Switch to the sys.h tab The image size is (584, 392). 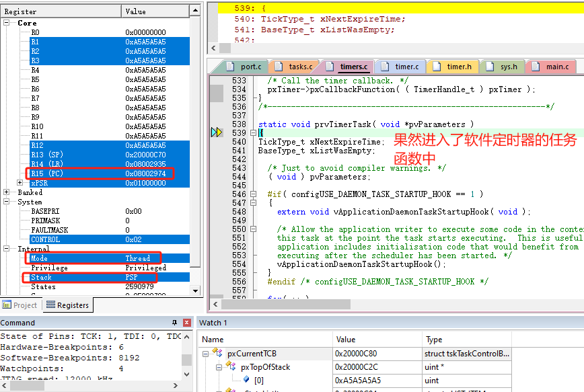point(503,67)
